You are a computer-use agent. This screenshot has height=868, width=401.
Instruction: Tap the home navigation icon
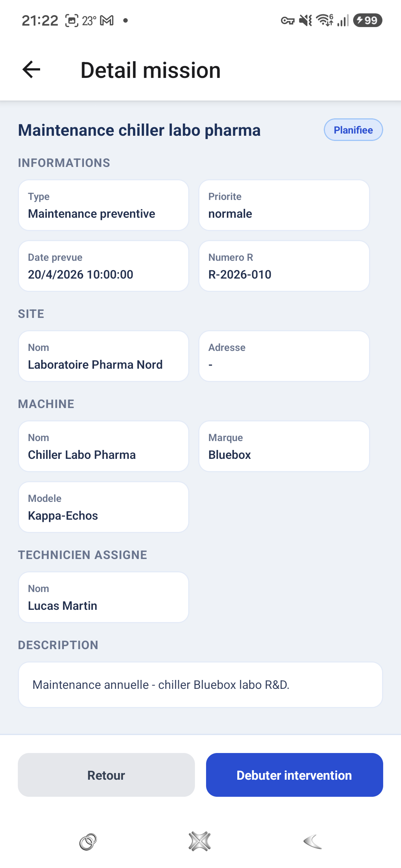point(200,841)
